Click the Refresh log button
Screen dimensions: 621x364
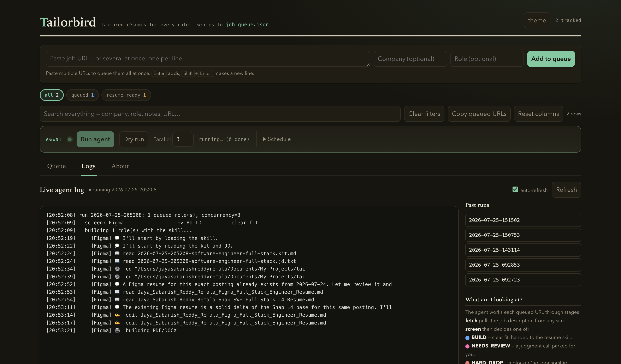[566, 190]
